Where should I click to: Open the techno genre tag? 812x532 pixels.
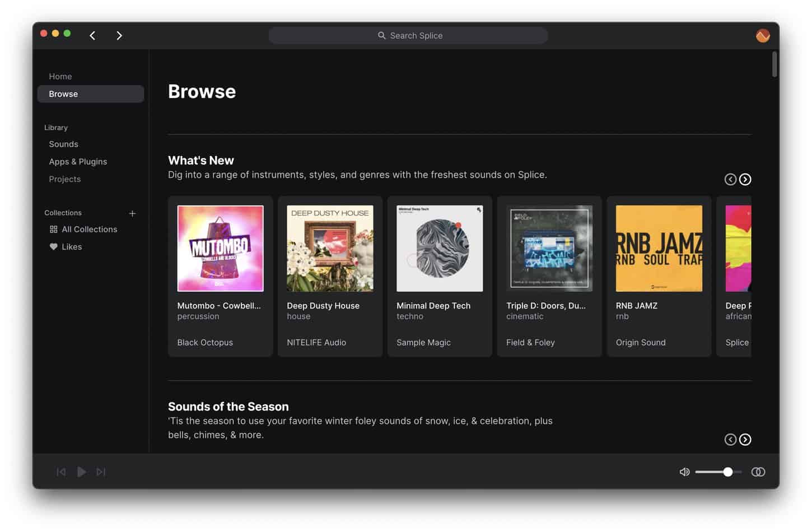(x=410, y=316)
